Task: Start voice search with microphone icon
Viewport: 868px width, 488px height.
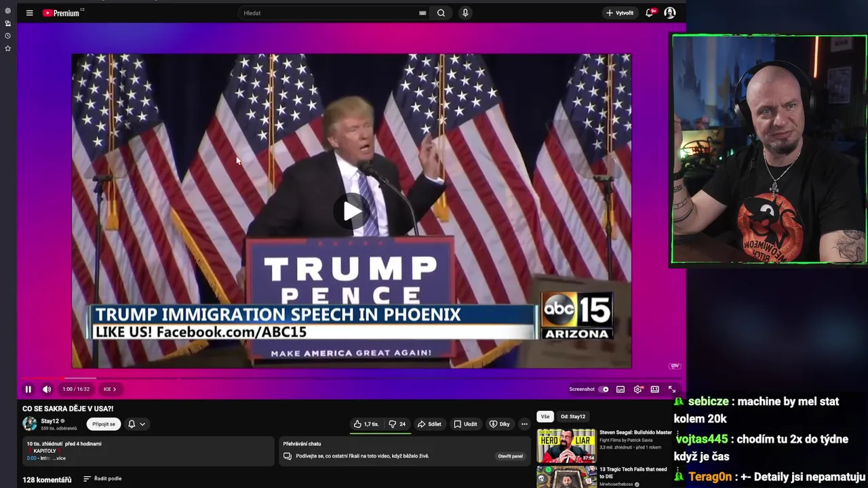Action: pyautogui.click(x=465, y=13)
